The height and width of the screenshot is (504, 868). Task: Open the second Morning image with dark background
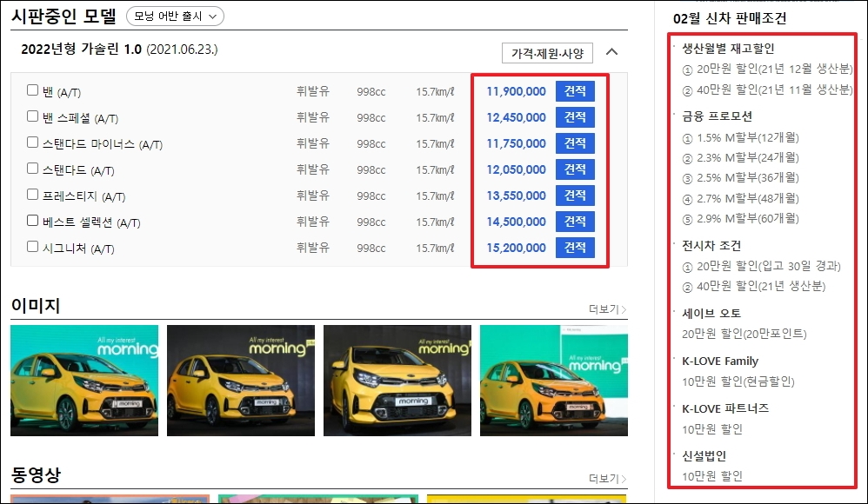(x=241, y=381)
